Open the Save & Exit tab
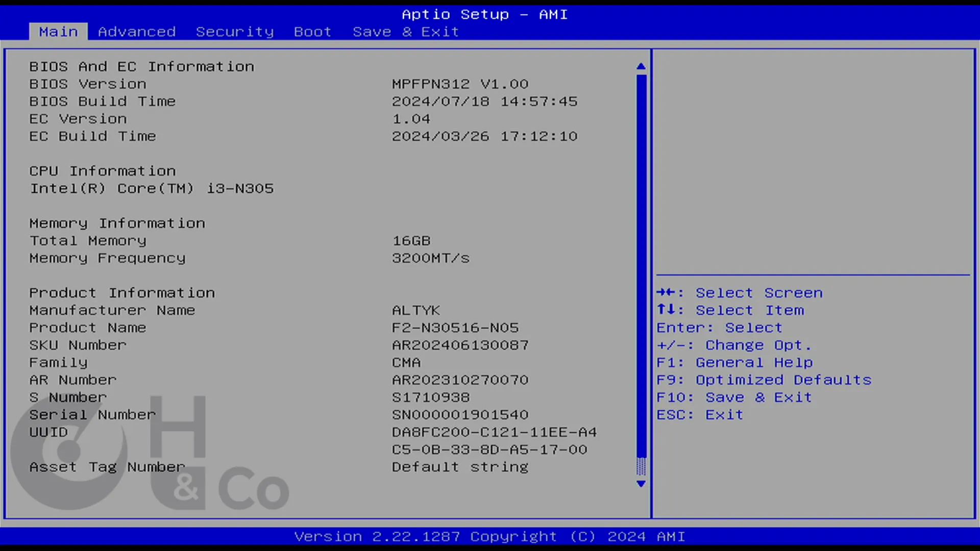The height and width of the screenshot is (551, 980). (x=406, y=32)
